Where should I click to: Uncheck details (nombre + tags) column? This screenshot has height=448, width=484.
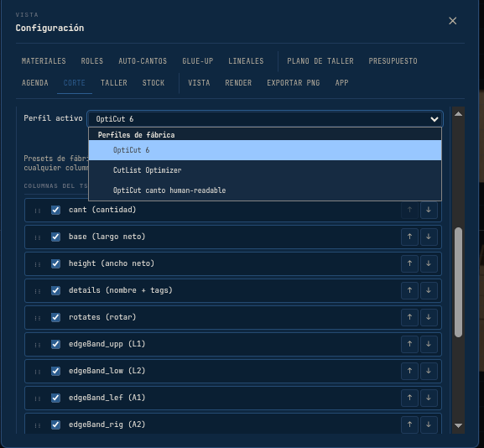click(x=55, y=290)
